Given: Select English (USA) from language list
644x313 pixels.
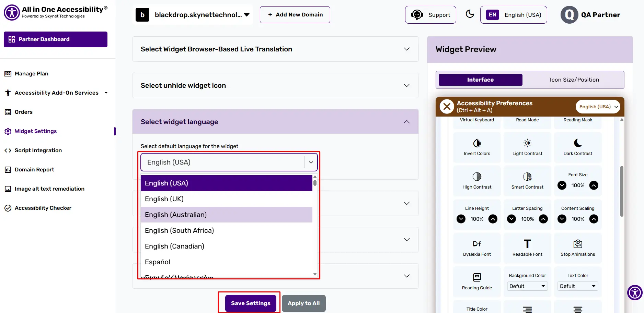Looking at the screenshot, I should 227,183.
